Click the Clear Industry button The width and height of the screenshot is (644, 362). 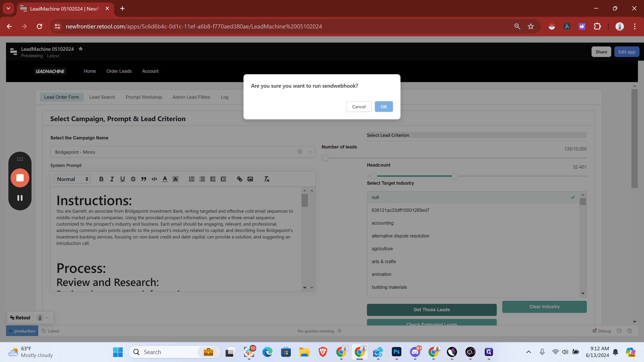click(544, 307)
